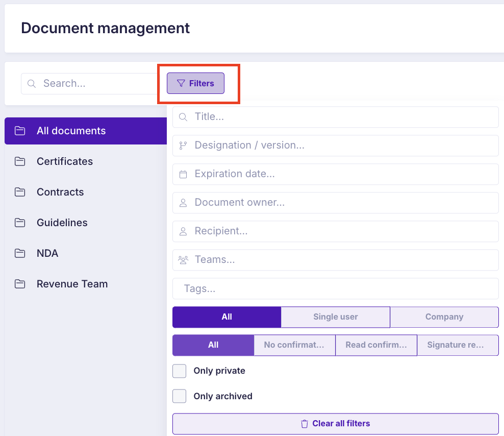504x436 pixels.
Task: Filter by Read confirmation type
Action: tap(376, 345)
